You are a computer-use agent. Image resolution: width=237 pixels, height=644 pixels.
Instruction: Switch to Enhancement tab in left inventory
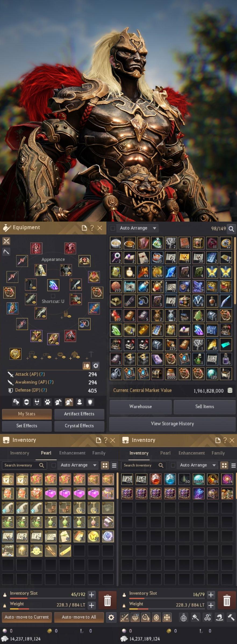coord(72,453)
